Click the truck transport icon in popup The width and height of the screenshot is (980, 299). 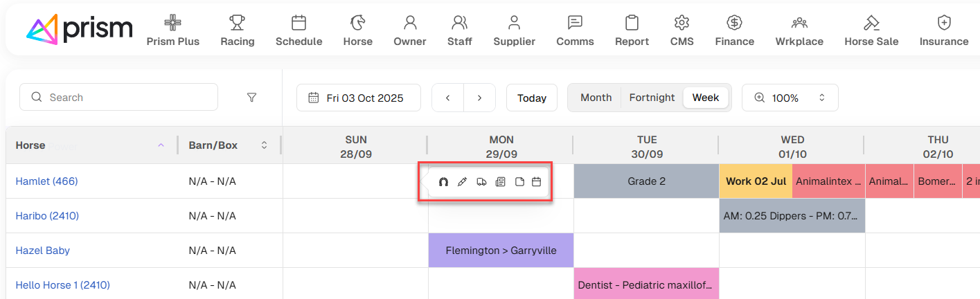pyautogui.click(x=481, y=182)
